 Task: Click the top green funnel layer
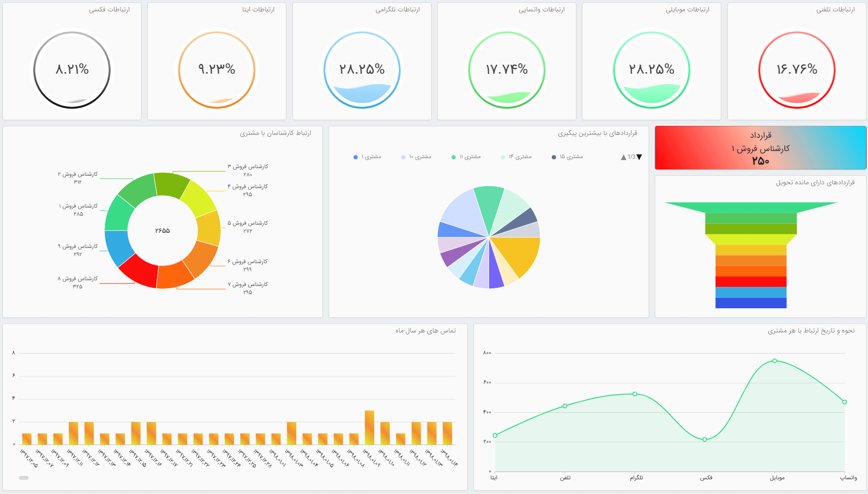pos(751,208)
